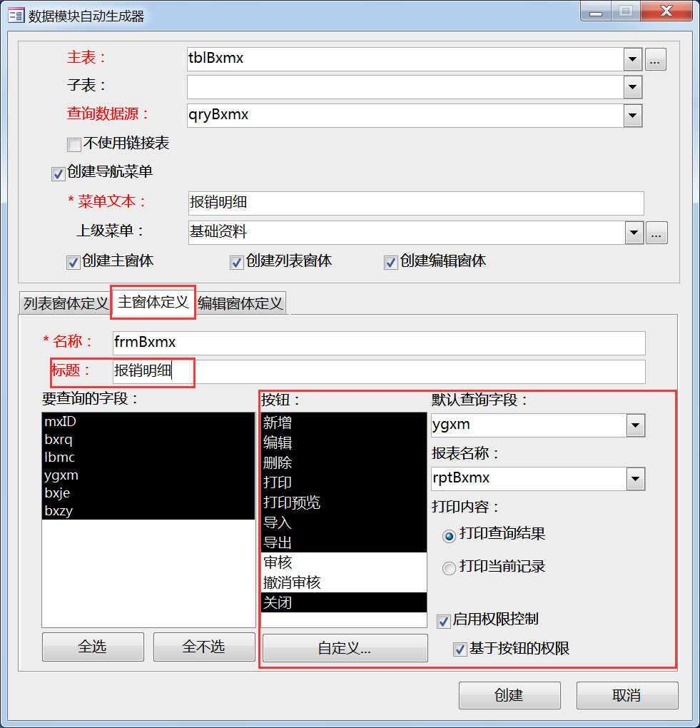The image size is (700, 728).
Task: Select bxje in the query fields list
Action: point(148,492)
